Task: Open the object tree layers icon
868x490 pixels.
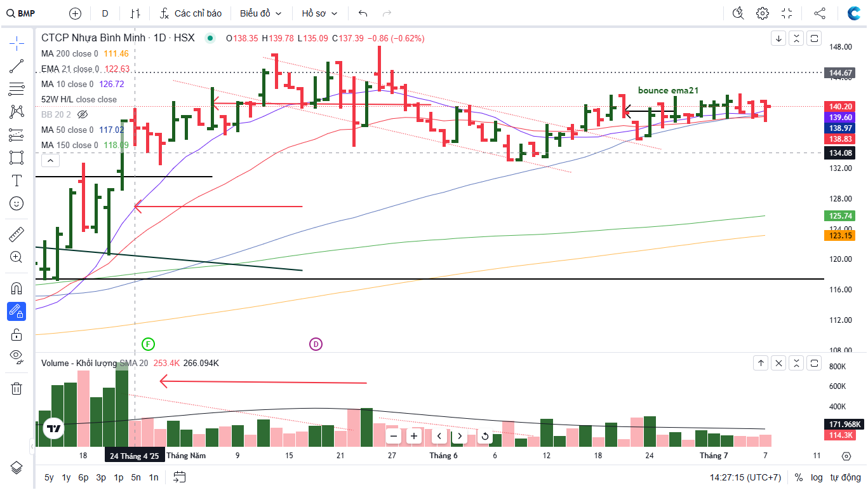Action: click(17, 468)
